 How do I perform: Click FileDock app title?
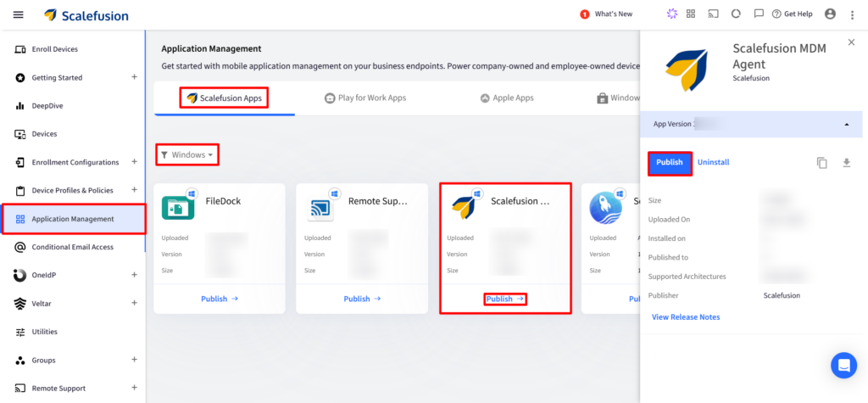pyautogui.click(x=223, y=201)
